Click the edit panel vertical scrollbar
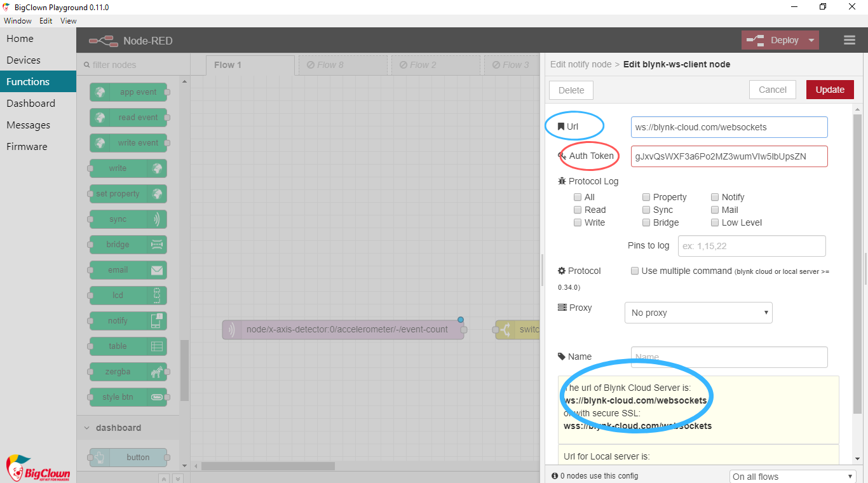868x483 pixels. pos(857,264)
